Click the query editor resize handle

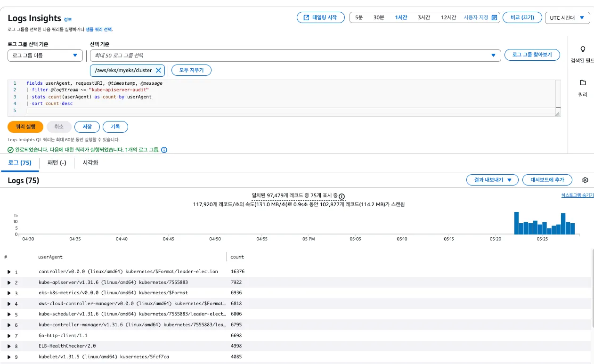click(558, 113)
